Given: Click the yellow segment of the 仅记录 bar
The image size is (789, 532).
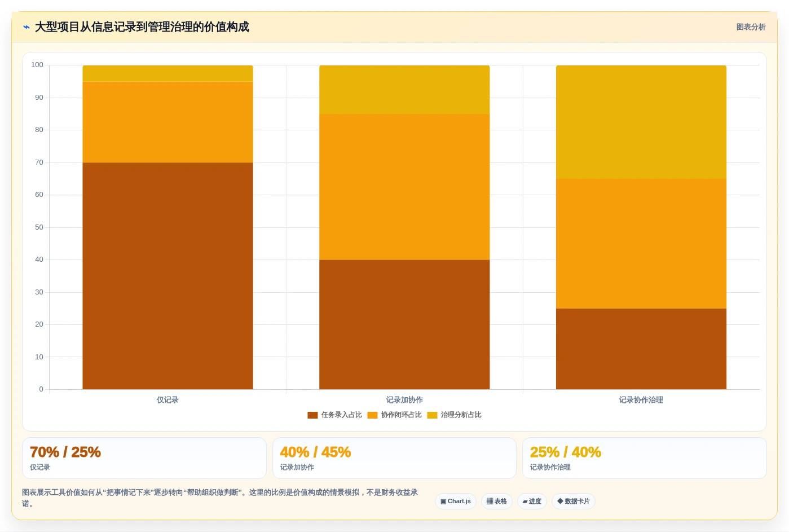Looking at the screenshot, I should [x=168, y=73].
